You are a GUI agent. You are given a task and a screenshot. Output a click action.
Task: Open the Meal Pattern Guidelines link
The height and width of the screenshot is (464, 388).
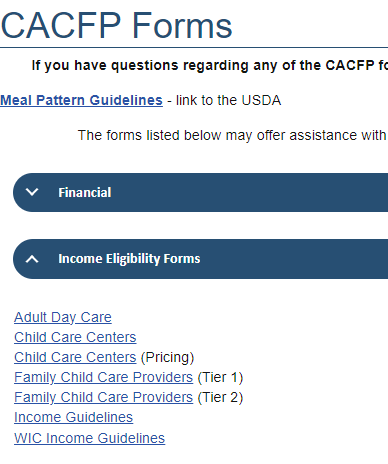(x=81, y=100)
